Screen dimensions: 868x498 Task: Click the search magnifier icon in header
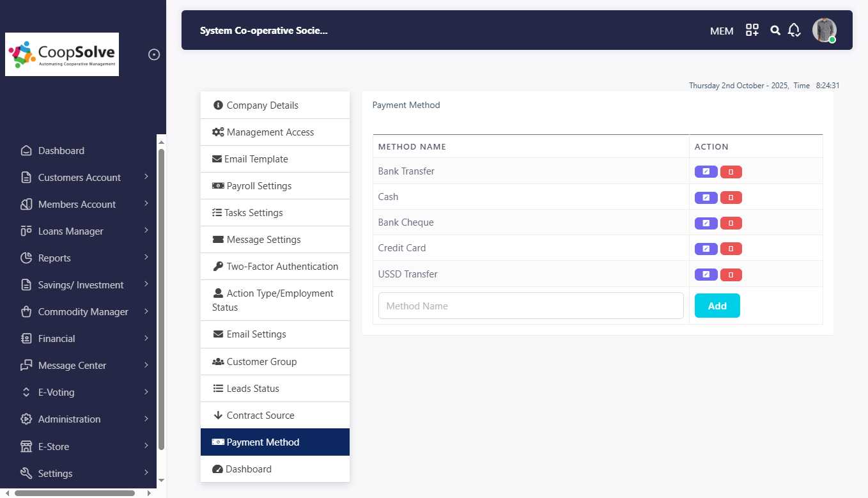(x=775, y=30)
